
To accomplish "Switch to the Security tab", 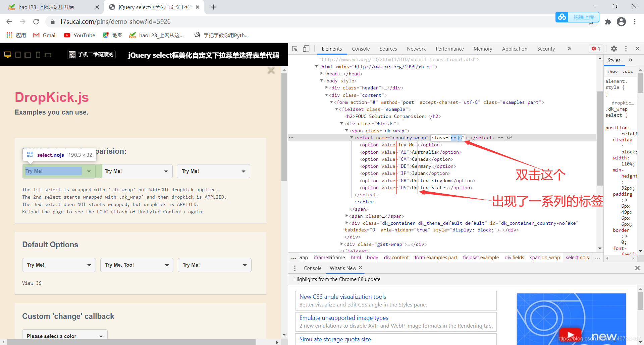I will point(546,49).
